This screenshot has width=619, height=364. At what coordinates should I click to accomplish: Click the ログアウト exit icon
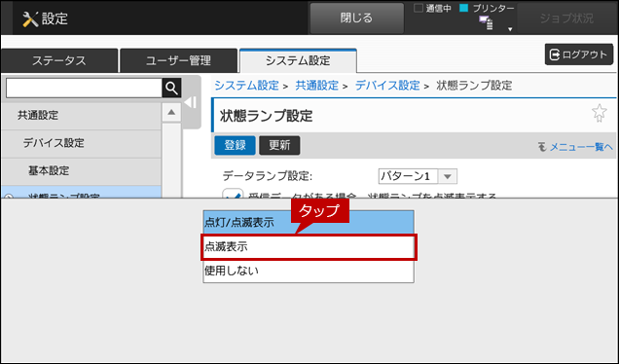click(554, 55)
